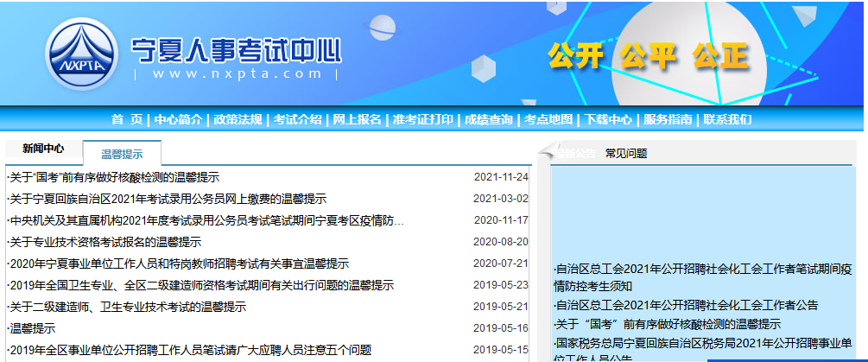Switch to the 常见问题 tab
This screenshot has width=868, height=362.
(625, 154)
